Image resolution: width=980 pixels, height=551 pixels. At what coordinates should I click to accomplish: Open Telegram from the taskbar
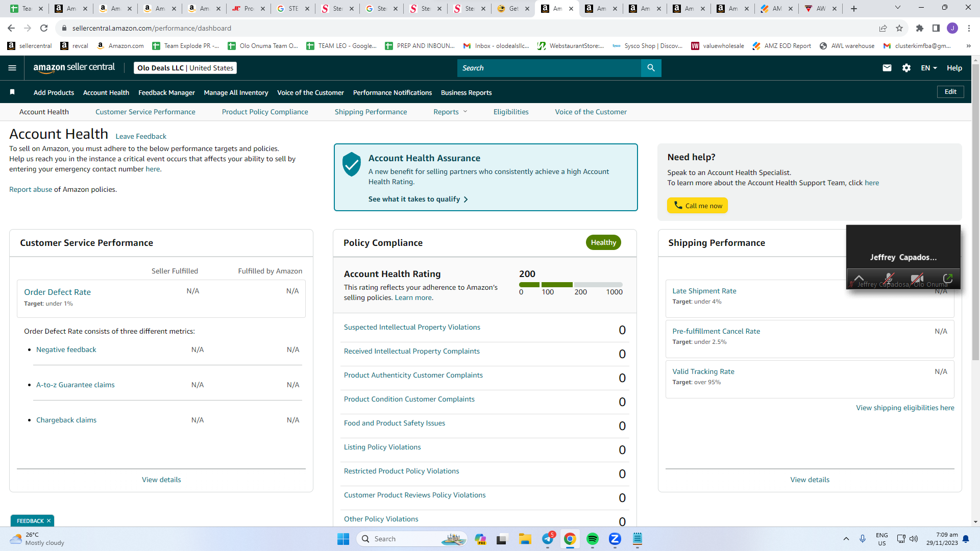tap(548, 539)
